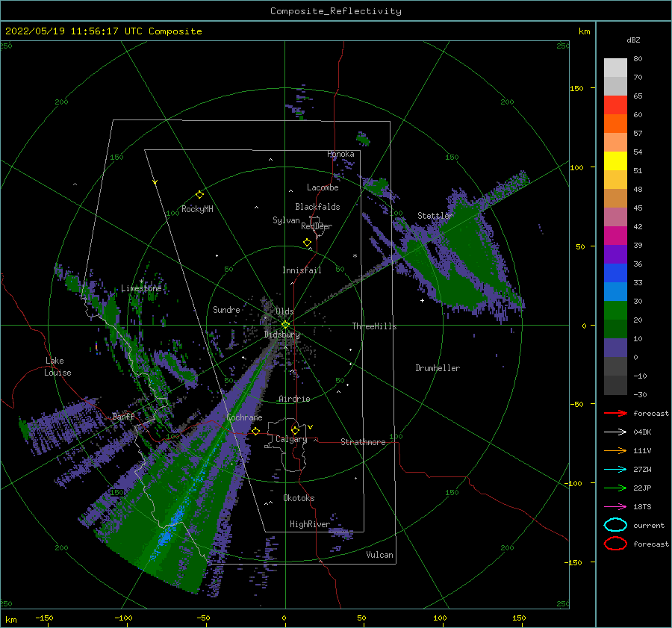
Task: Select the 80 dBZ light gray swatch
Action: [615, 67]
